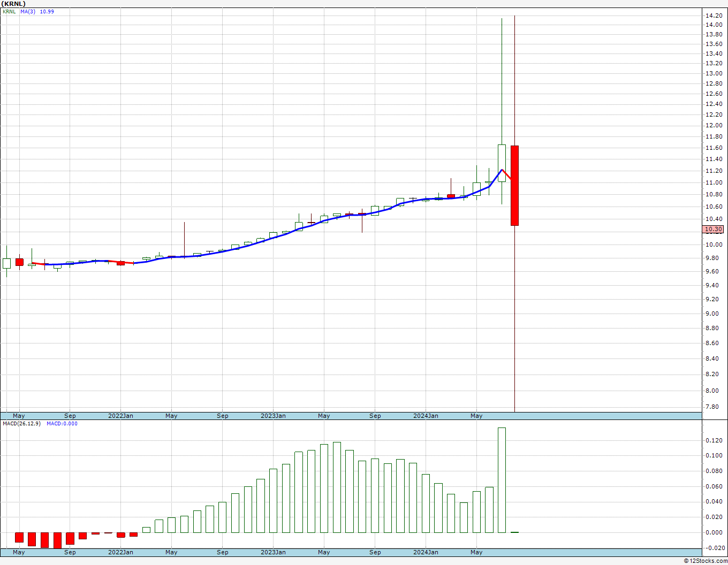The image size is (728, 565).
Task: Select the 0.060 MACD axis label
Action: click(x=714, y=487)
